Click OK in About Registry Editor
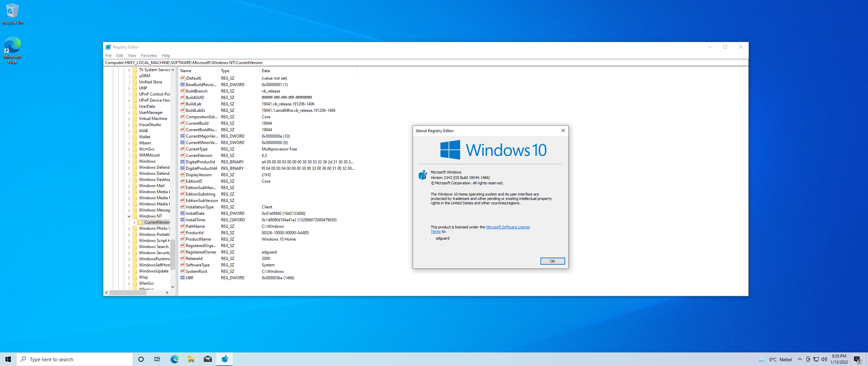The width and height of the screenshot is (868, 366). 552,261
